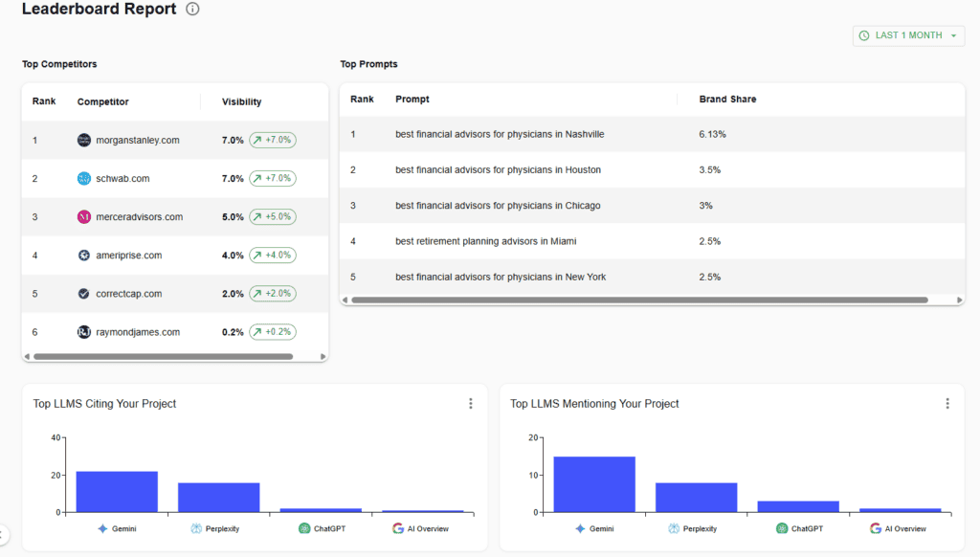Click the merceradvisors.com logo icon

[84, 217]
